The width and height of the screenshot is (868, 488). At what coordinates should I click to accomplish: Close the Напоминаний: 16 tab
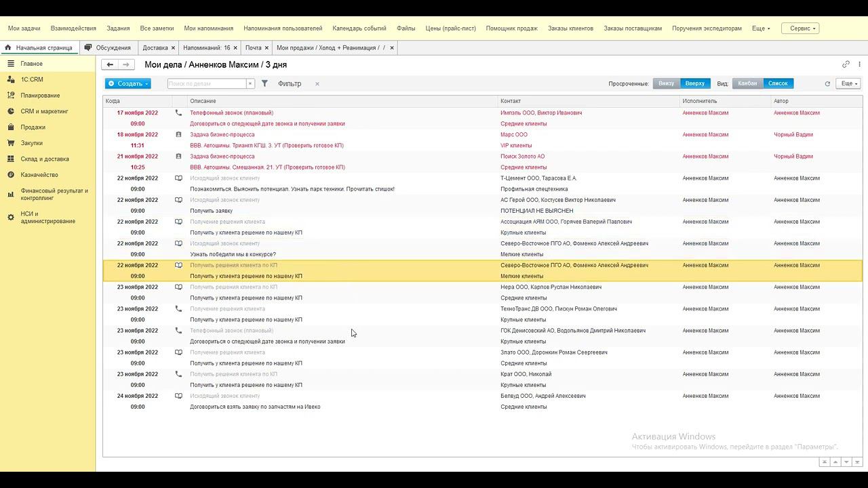point(236,47)
